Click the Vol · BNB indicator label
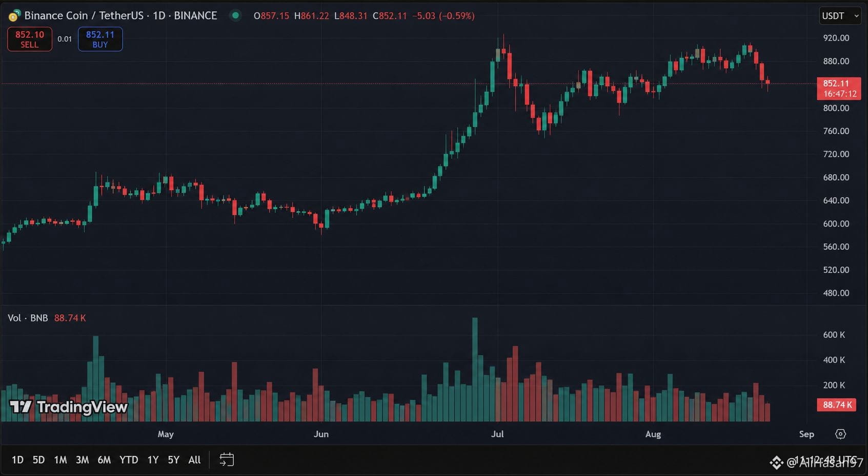The image size is (868, 476). pos(28,318)
